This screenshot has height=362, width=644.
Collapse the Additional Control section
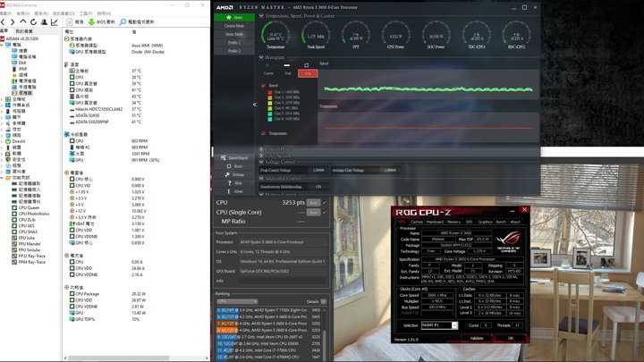click(x=261, y=179)
